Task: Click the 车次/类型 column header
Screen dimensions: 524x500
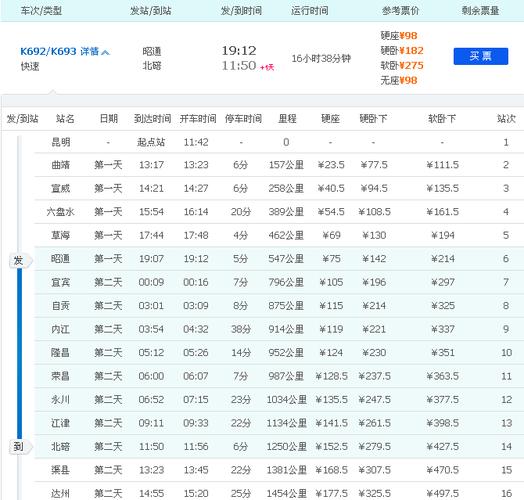Action: tap(41, 11)
